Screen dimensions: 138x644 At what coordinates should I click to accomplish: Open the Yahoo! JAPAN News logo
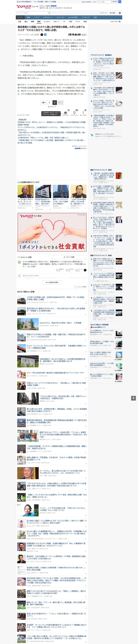point(27,7)
